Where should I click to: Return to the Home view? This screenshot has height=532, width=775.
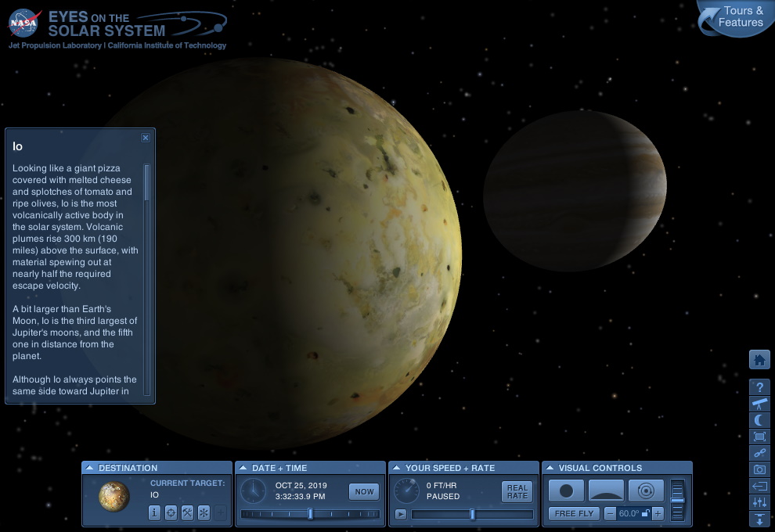pyautogui.click(x=759, y=360)
